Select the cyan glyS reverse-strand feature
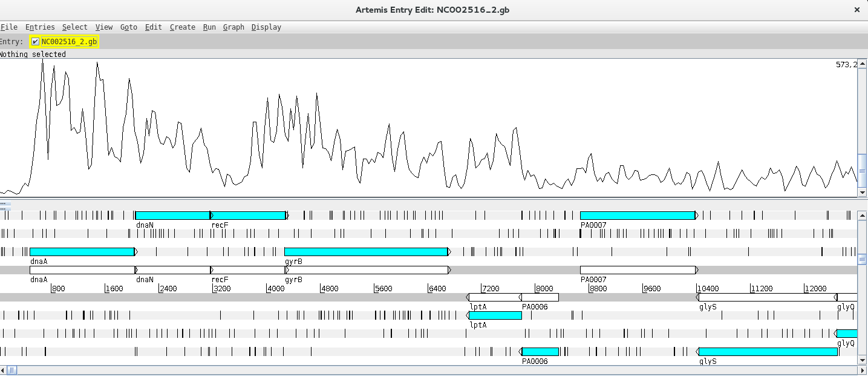This screenshot has height=376, width=868. pyautogui.click(x=768, y=352)
